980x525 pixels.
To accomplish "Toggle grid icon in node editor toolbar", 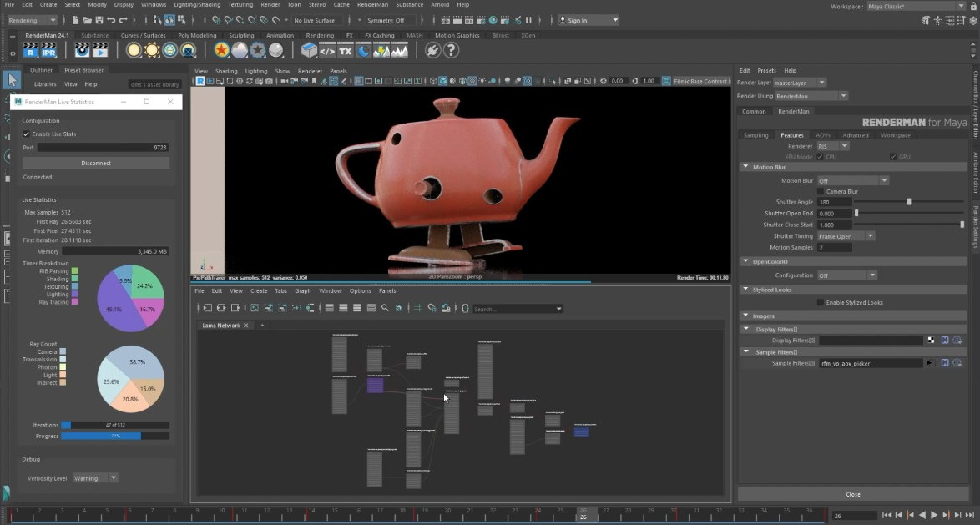I will pyautogui.click(x=417, y=307).
